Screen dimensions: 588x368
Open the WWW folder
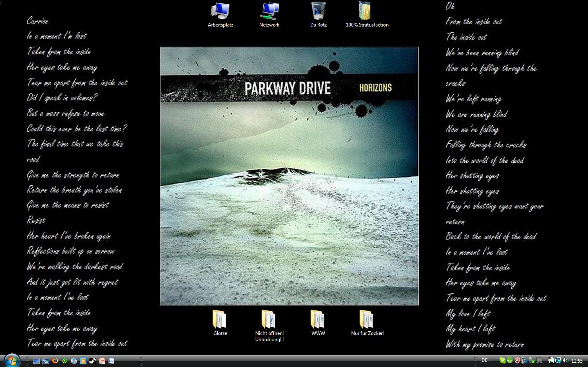pyautogui.click(x=318, y=322)
